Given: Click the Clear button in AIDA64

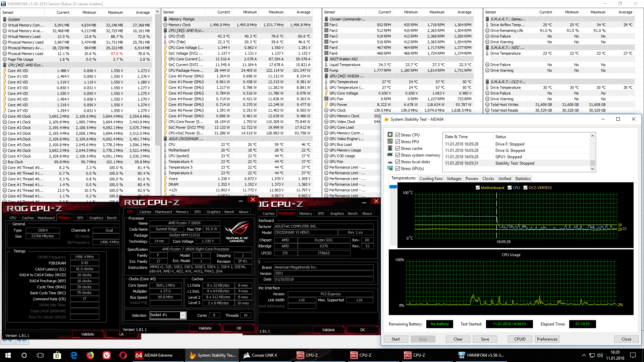Looking at the screenshot, I should click(x=458, y=339).
